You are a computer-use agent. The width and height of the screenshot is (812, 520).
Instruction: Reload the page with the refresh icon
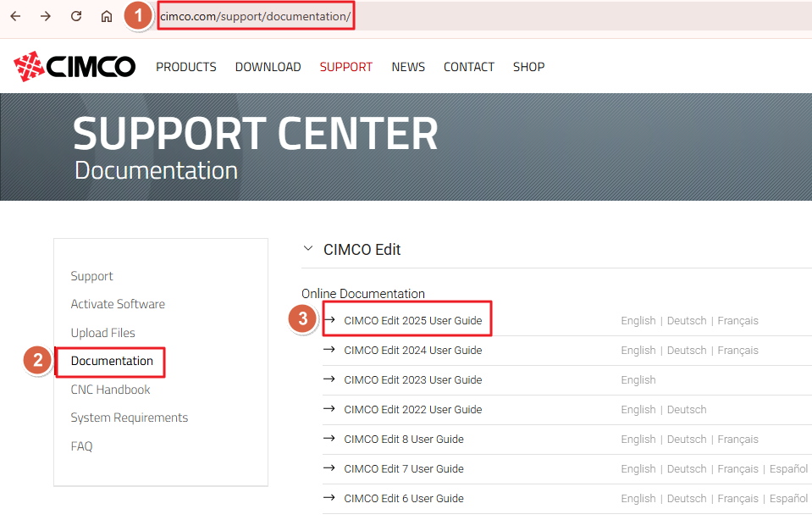(x=76, y=16)
